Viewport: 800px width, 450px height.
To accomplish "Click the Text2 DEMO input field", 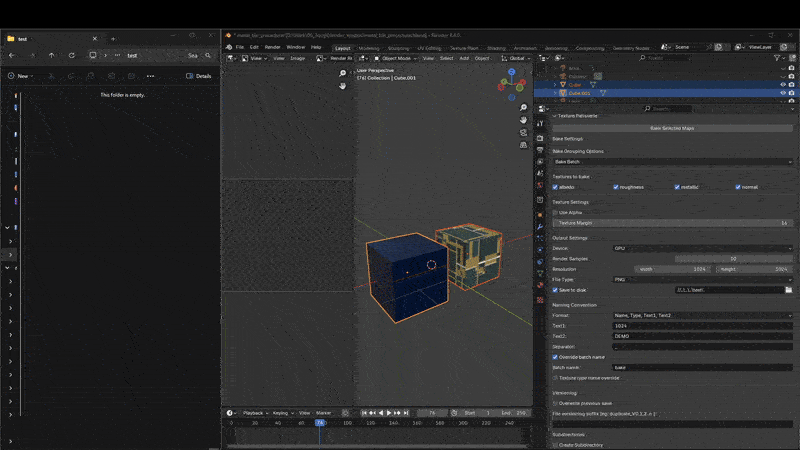I will [x=703, y=336].
